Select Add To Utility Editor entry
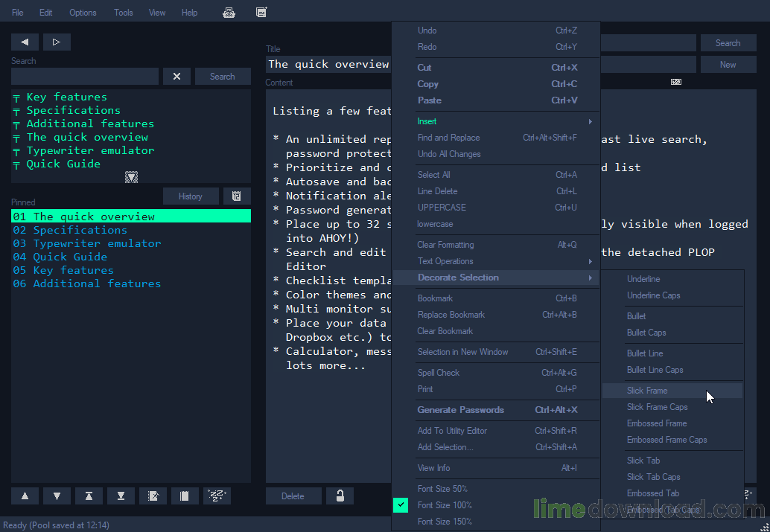The height and width of the screenshot is (532, 770). [x=496, y=431]
